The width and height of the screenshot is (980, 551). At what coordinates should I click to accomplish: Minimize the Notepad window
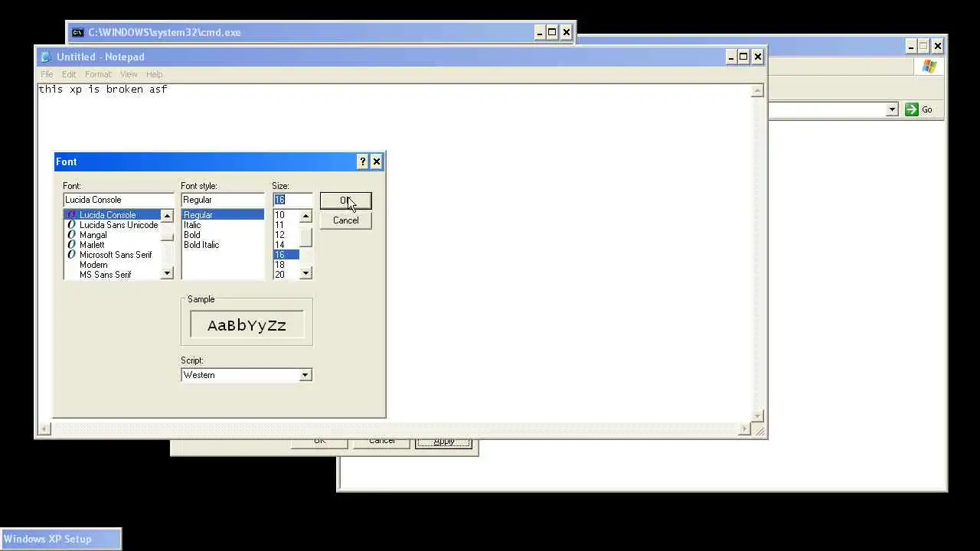point(730,57)
